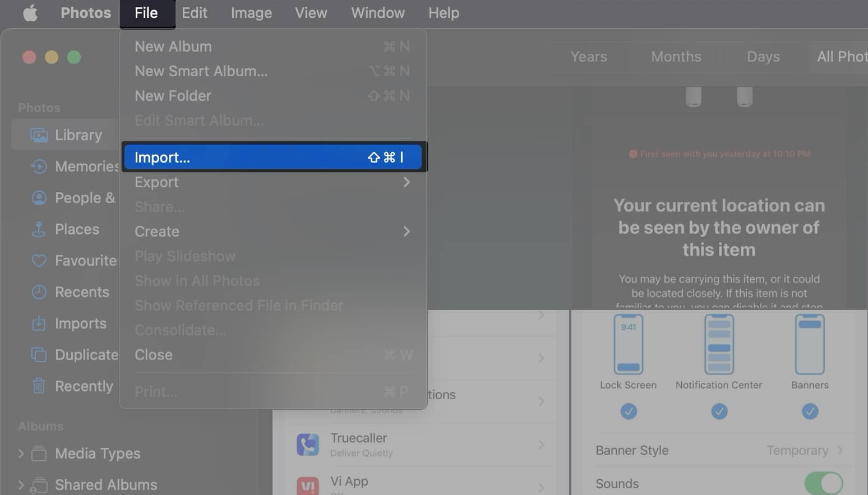Open the Edit menu
This screenshot has height=495, width=868.
195,12
